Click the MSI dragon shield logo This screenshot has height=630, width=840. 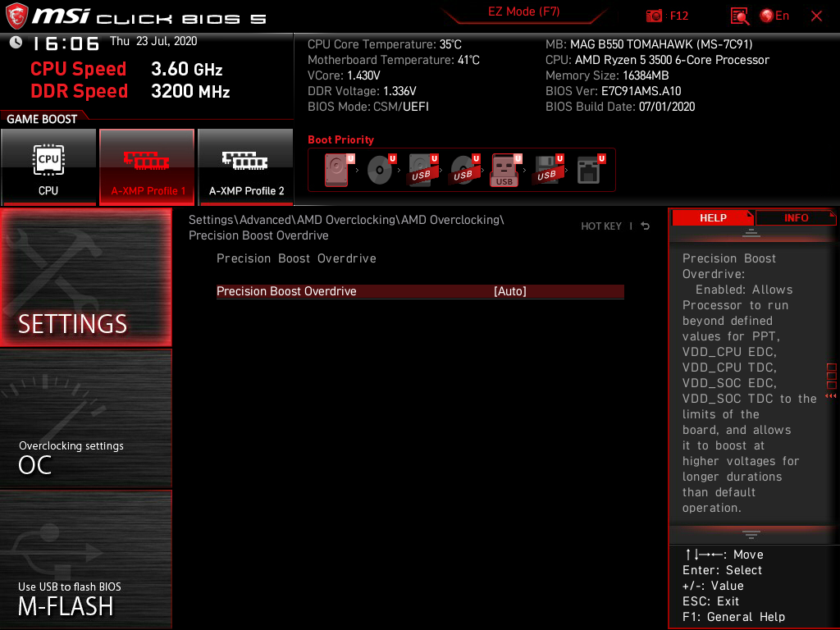(16, 16)
